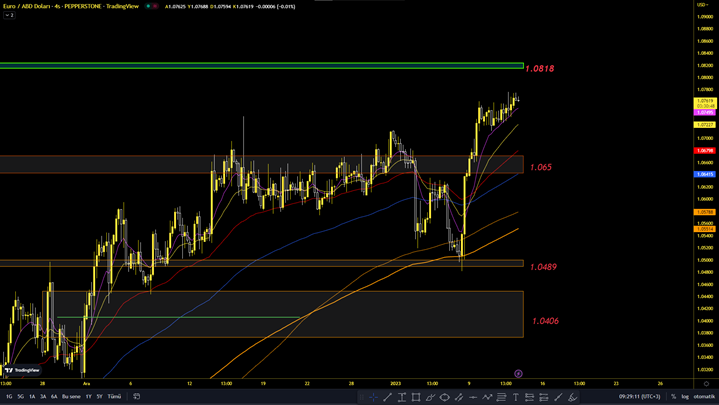Viewport: 719px width, 405px height.
Task: Toggle the green market status dot
Action: point(148,6)
